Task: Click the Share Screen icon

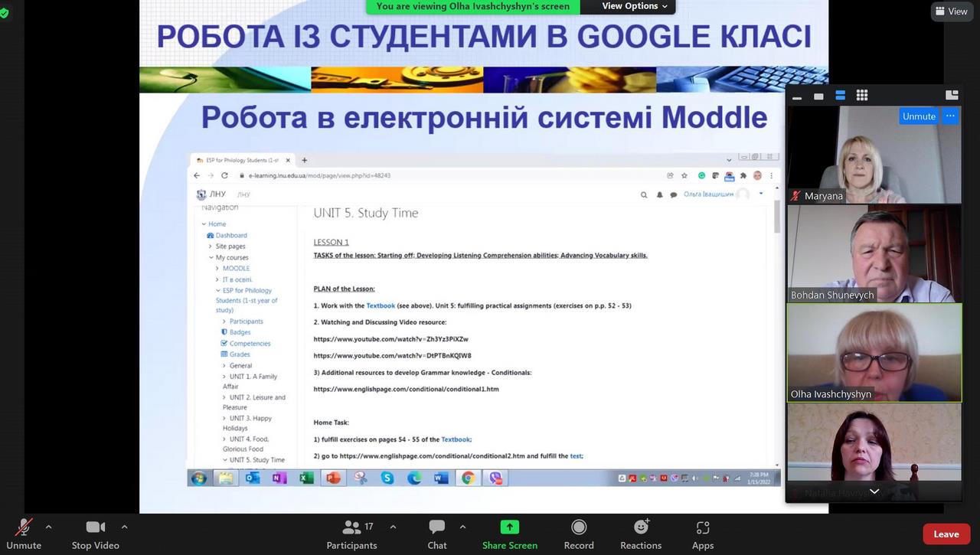Action: [509, 527]
